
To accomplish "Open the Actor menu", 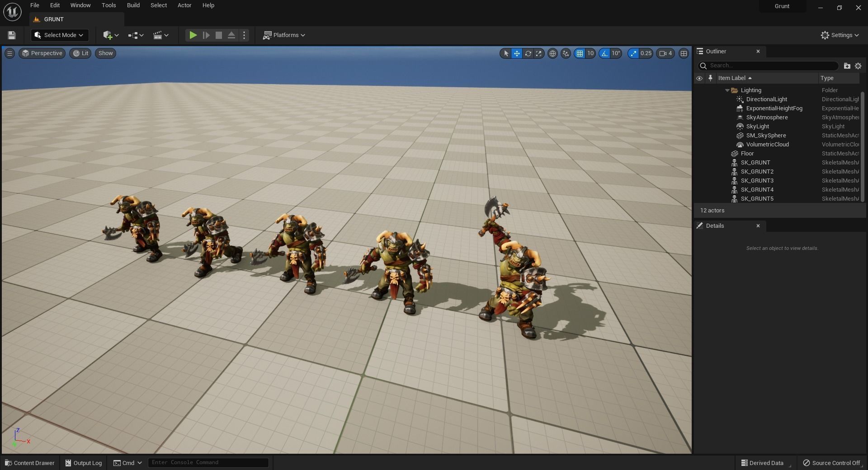I will pos(184,5).
